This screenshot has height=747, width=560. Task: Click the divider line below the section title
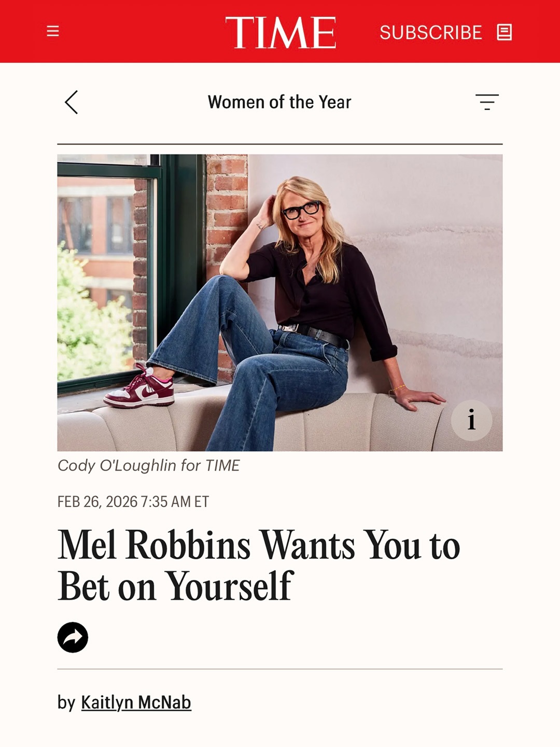click(280, 144)
